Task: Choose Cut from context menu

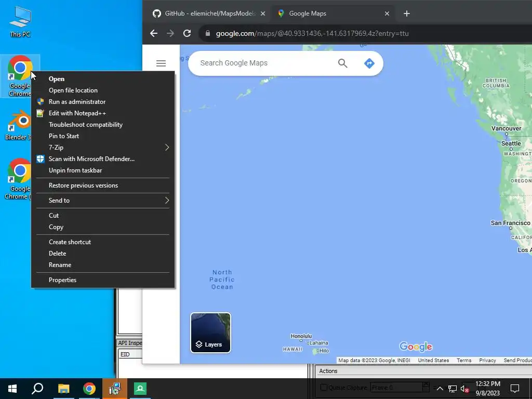Action: coord(103,216)
